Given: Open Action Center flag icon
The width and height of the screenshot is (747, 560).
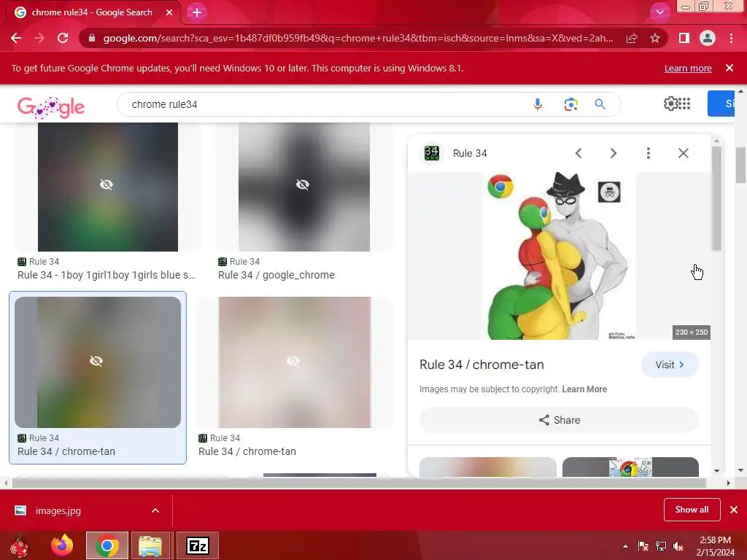Looking at the screenshot, I should click(643, 546).
